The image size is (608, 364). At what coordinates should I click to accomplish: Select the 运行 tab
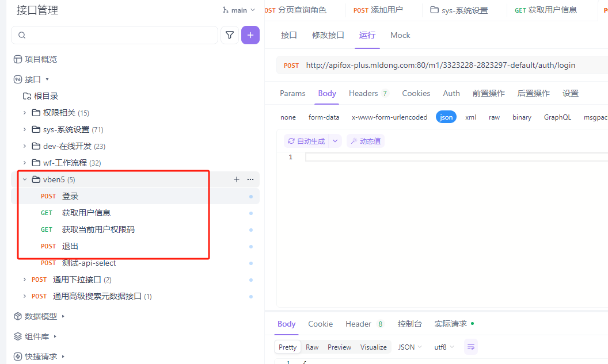click(367, 35)
